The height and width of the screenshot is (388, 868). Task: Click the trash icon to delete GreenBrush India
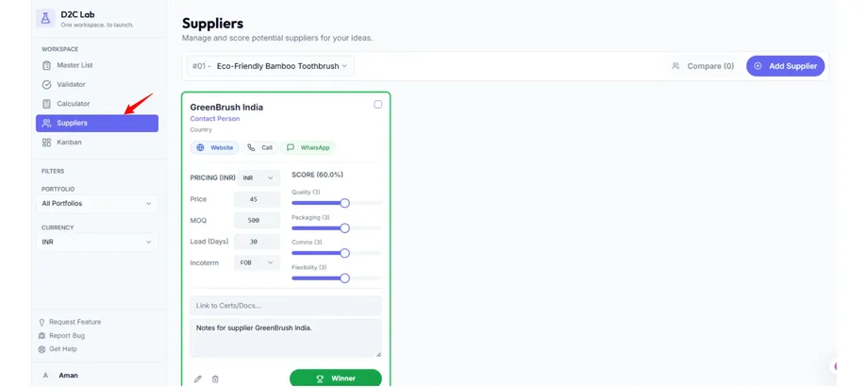[215, 379]
